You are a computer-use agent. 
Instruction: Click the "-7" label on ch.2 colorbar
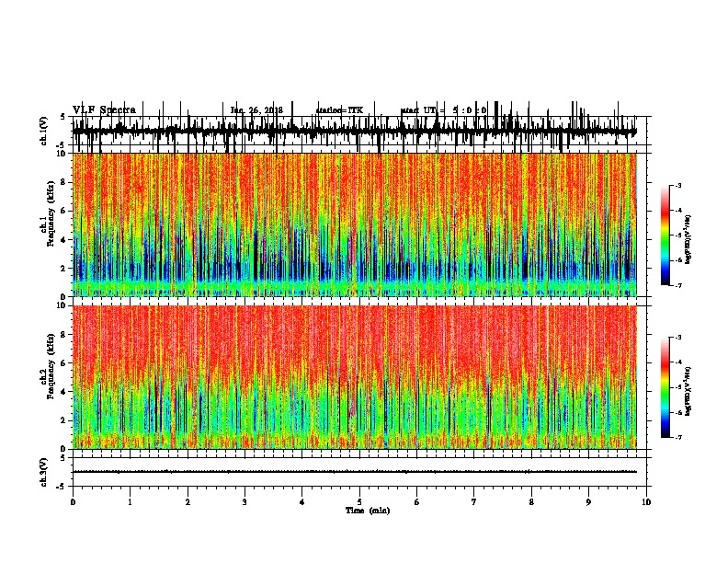pos(677,437)
